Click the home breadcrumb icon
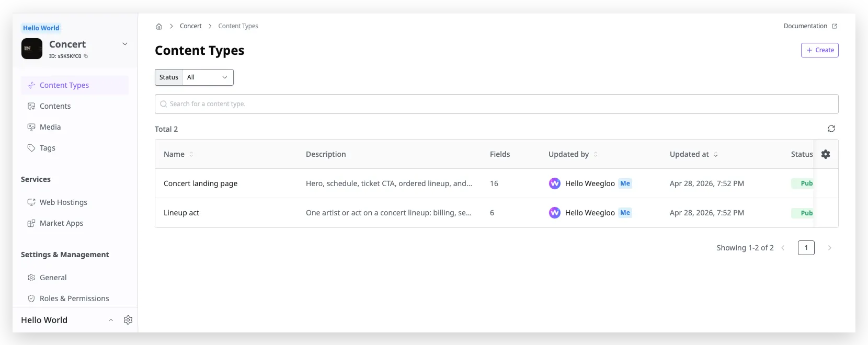Viewport: 868px width, 345px height. pos(159,26)
